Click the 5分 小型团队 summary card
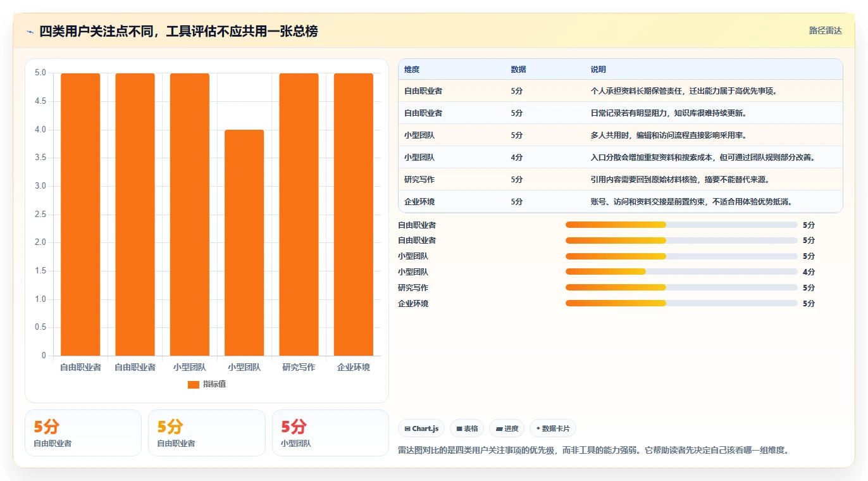The width and height of the screenshot is (868, 481). (330, 433)
